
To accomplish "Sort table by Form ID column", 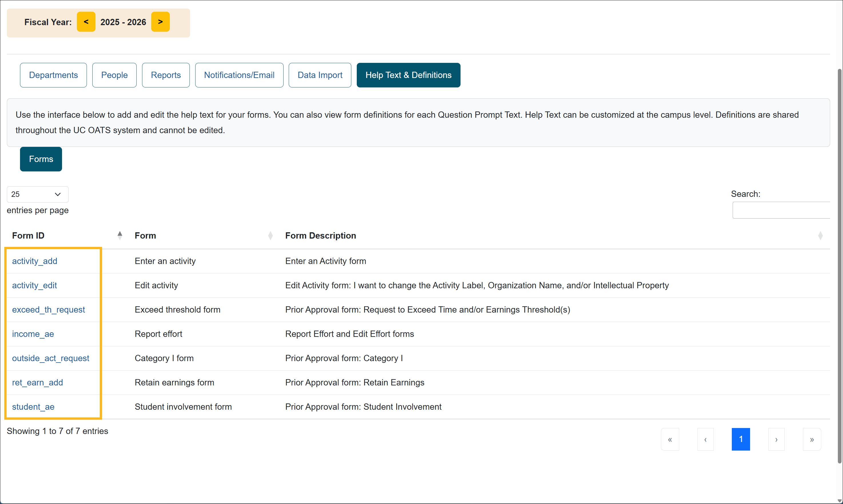I will point(29,235).
